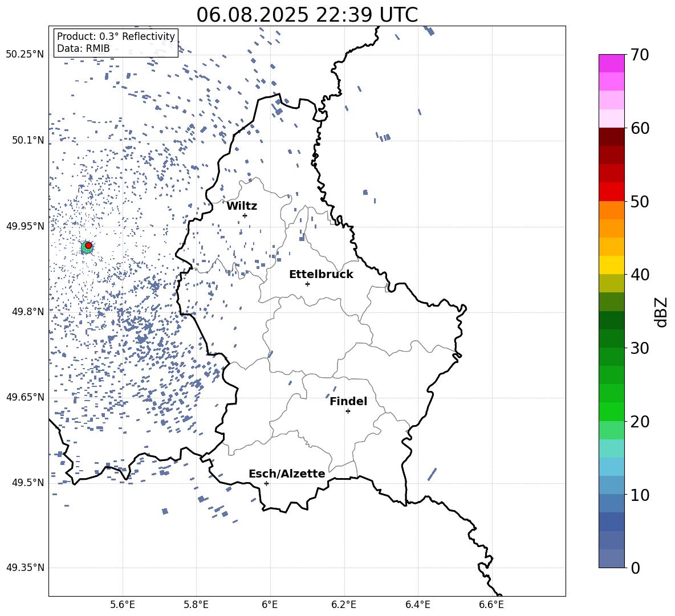Click the colorbar tick value 30
Viewport: 675px width, 616px height.
point(640,348)
